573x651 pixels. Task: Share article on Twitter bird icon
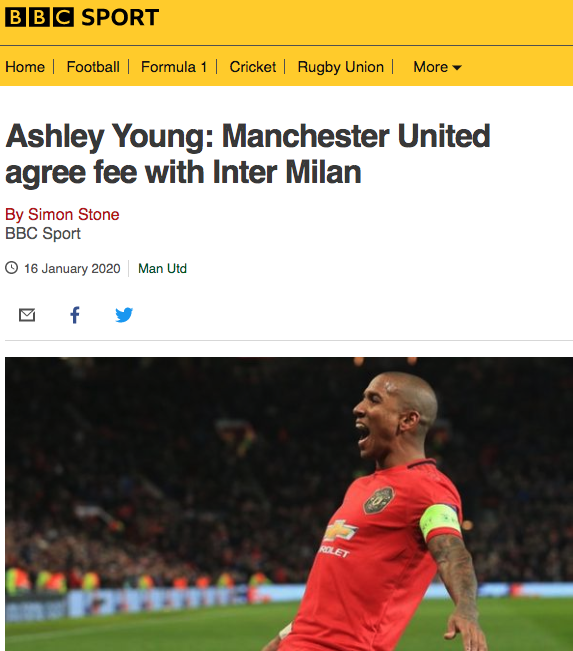pos(124,315)
